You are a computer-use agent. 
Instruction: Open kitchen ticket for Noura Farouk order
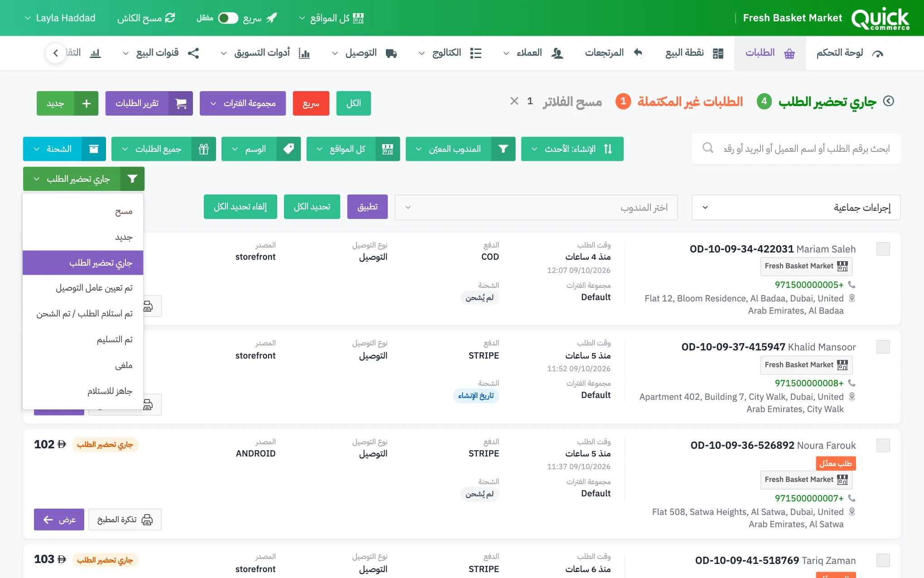click(125, 520)
